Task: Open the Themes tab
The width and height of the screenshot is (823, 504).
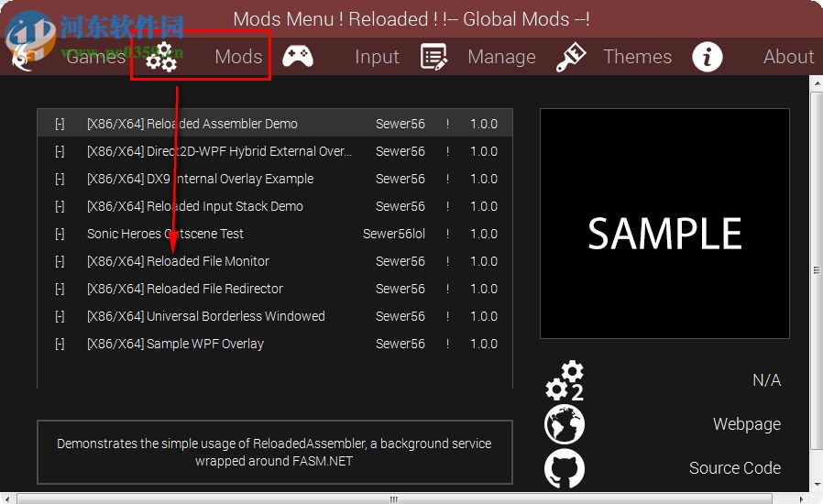Action: [637, 56]
